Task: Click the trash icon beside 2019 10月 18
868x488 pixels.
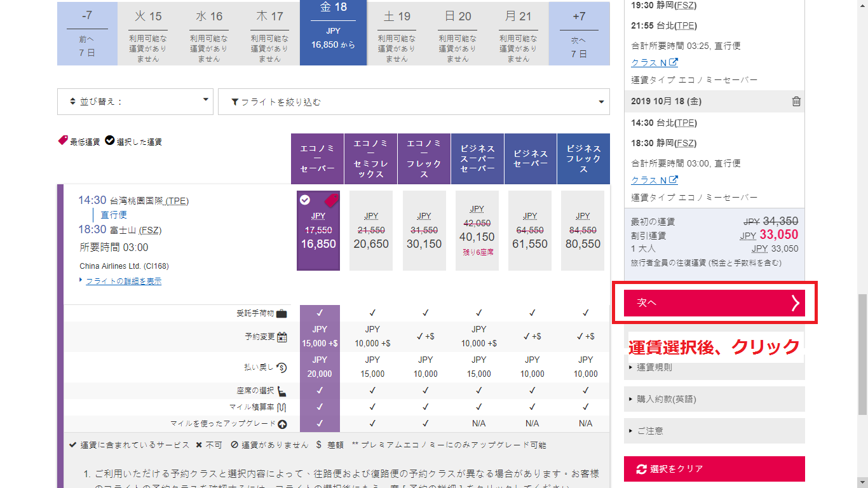Action: coord(796,102)
